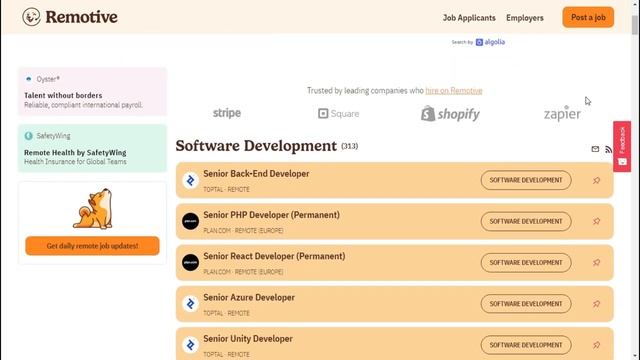This screenshot has width=640, height=360.
Task: Pin the Senior React Developer job
Action: pos(596,262)
